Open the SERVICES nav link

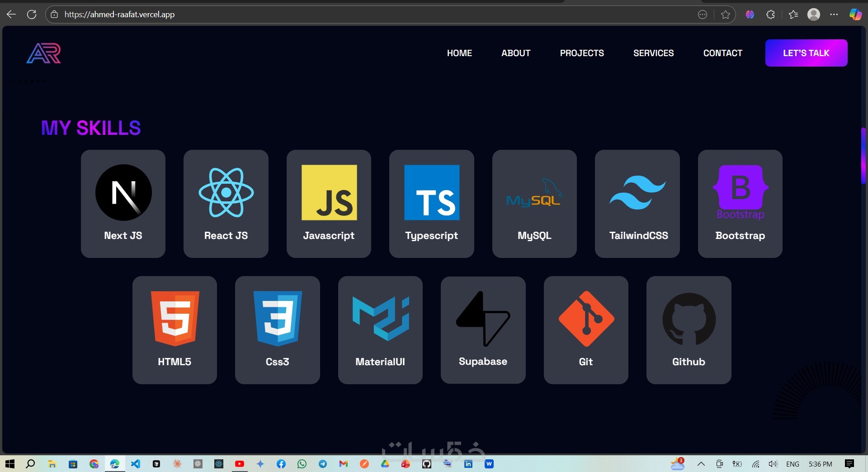(653, 53)
